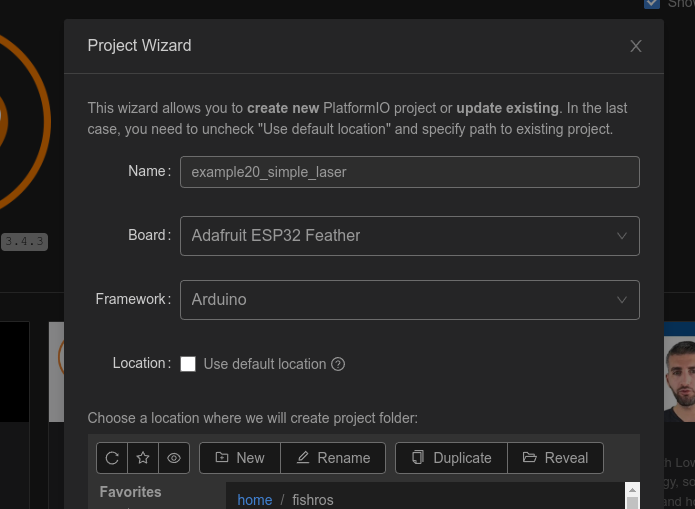Screen dimensions: 695x509
Task: Toggle hidden files with the eye icon
Action: click(x=174, y=458)
